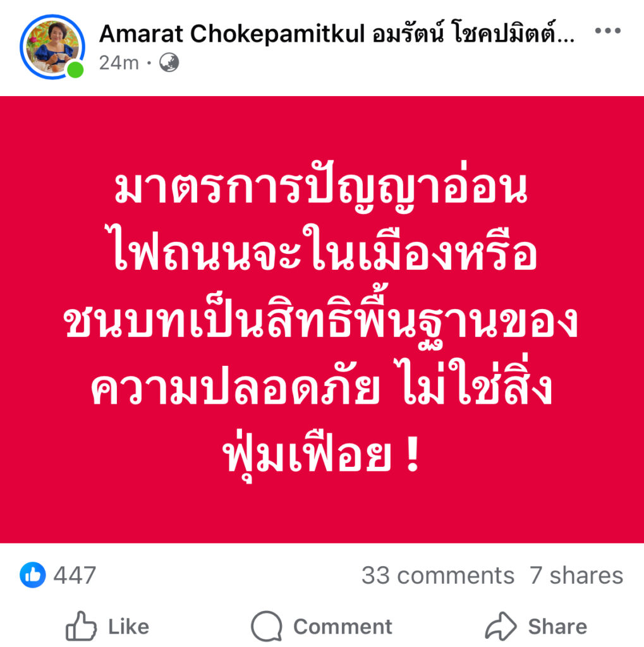Tap the Share button label
The height and width of the screenshot is (647, 644).
point(557,627)
